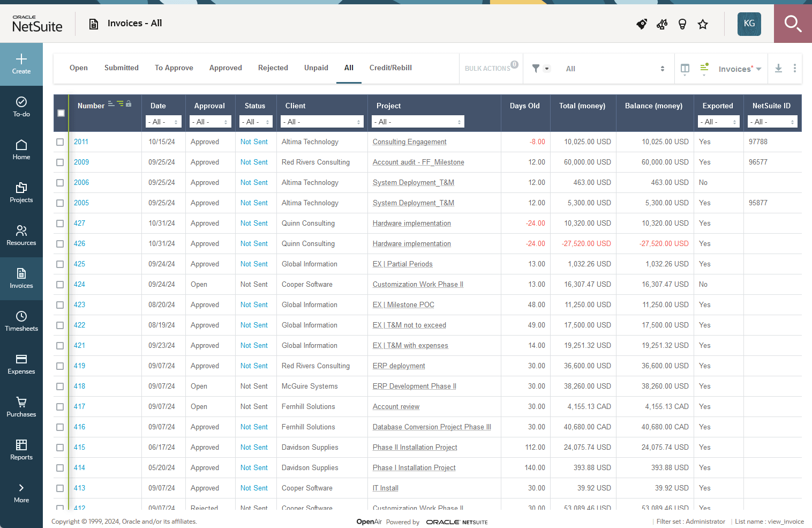
Task: Click the list view options icon
Action: tap(704, 68)
